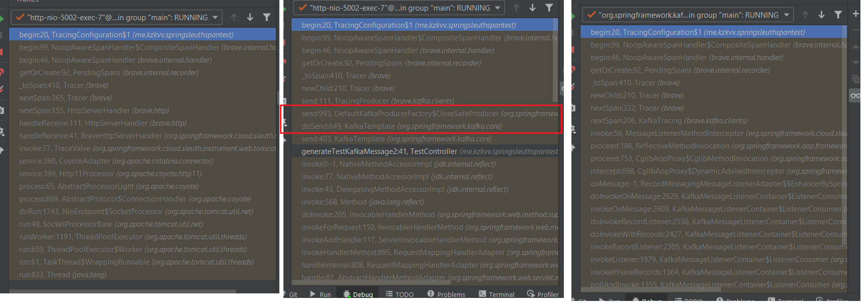Select frame intercept:698, CglibAopProxy$DynamicAdvisedInterceptor
The width and height of the screenshot is (868, 305).
point(714,171)
